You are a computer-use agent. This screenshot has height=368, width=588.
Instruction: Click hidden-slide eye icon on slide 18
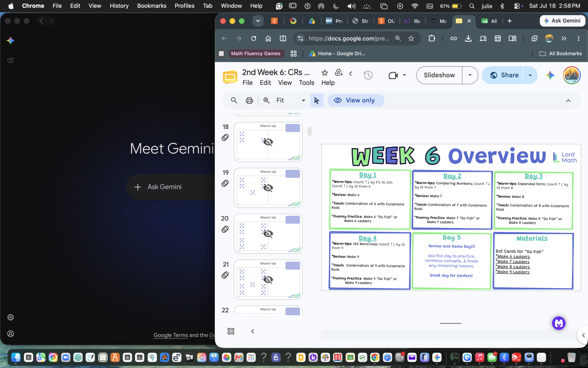pyautogui.click(x=268, y=142)
